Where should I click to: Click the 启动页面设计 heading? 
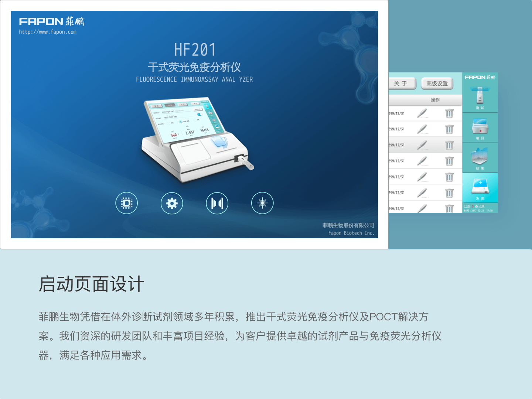coord(92,284)
